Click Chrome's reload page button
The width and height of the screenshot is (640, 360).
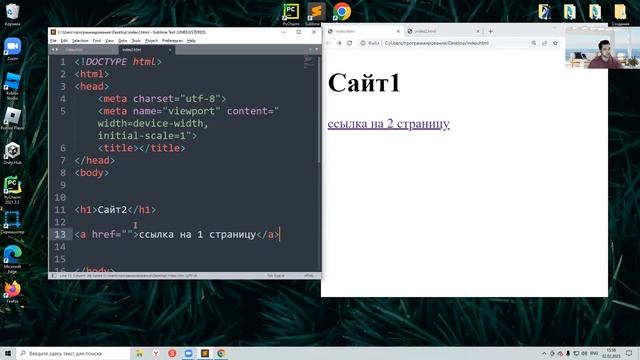350,43
